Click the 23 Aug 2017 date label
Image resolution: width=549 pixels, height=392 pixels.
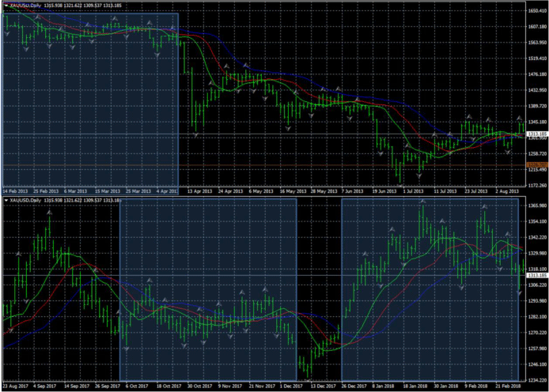(x=16, y=386)
